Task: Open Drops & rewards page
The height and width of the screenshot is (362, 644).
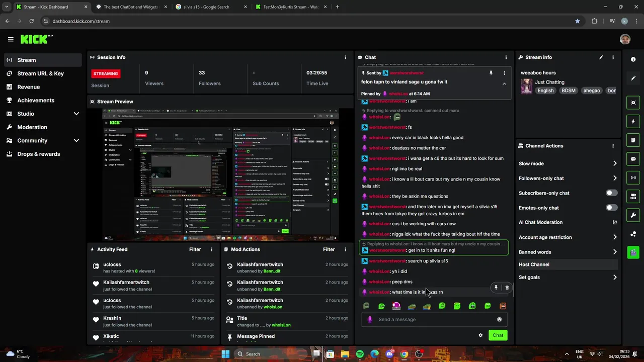Action: [43, 154]
